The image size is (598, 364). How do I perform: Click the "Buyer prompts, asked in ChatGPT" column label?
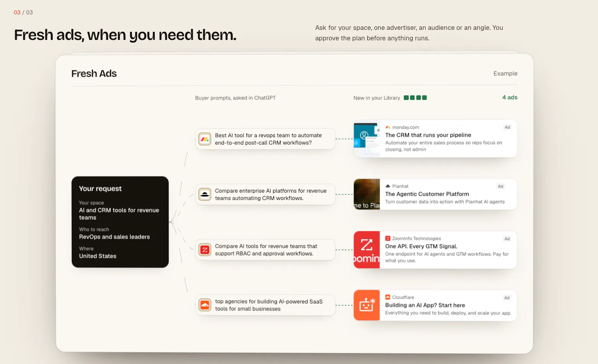coord(235,98)
